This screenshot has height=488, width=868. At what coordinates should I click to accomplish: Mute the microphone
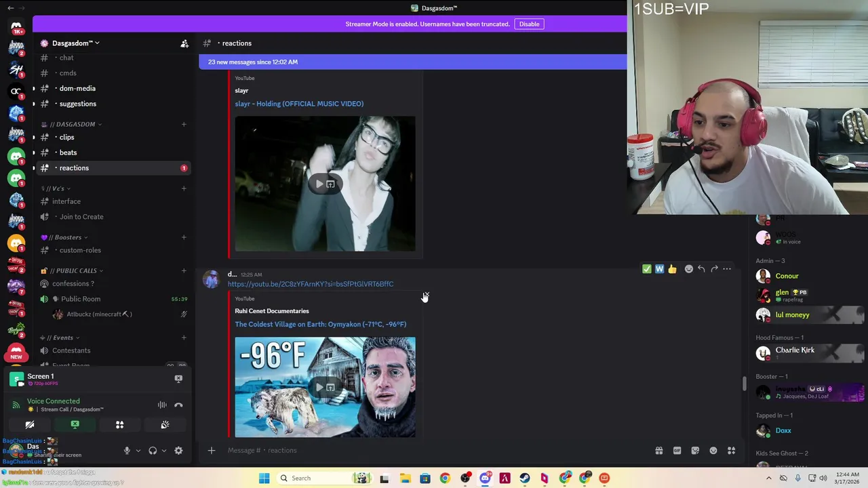(x=127, y=451)
